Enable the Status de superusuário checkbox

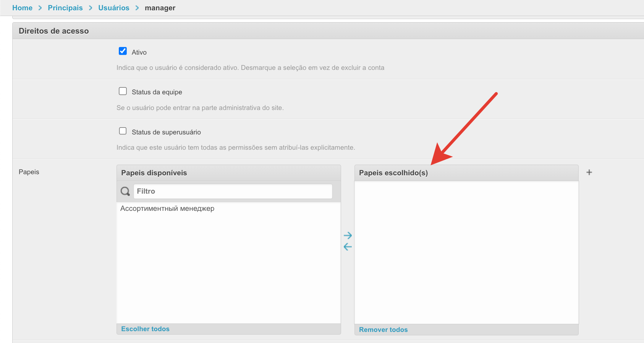tap(123, 131)
